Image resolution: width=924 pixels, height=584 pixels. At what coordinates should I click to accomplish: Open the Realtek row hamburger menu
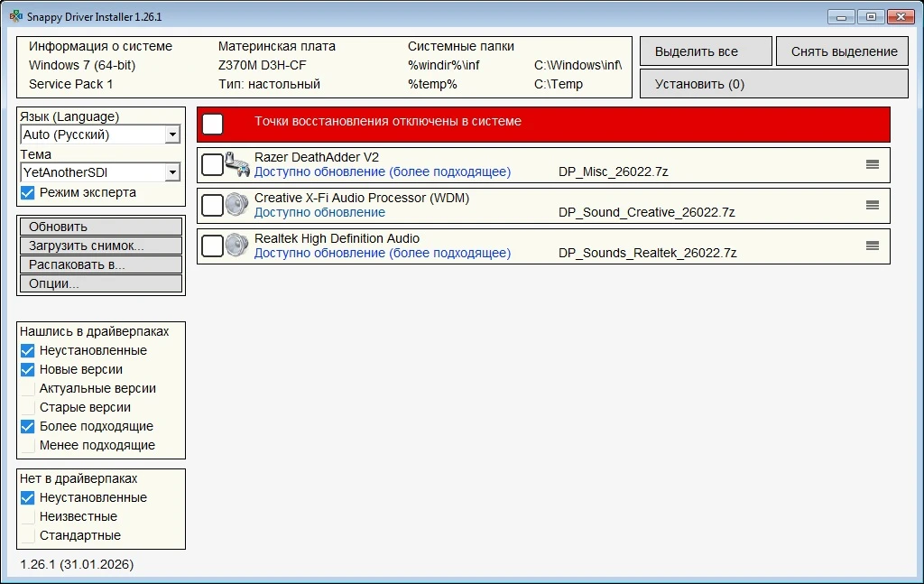click(872, 246)
